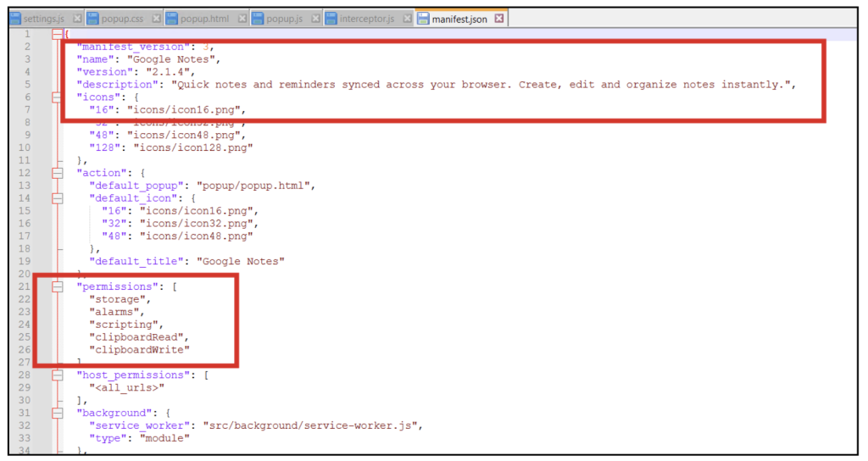Switch to the popup.html tab
Viewport: 868px width, 461px height.
204,19
